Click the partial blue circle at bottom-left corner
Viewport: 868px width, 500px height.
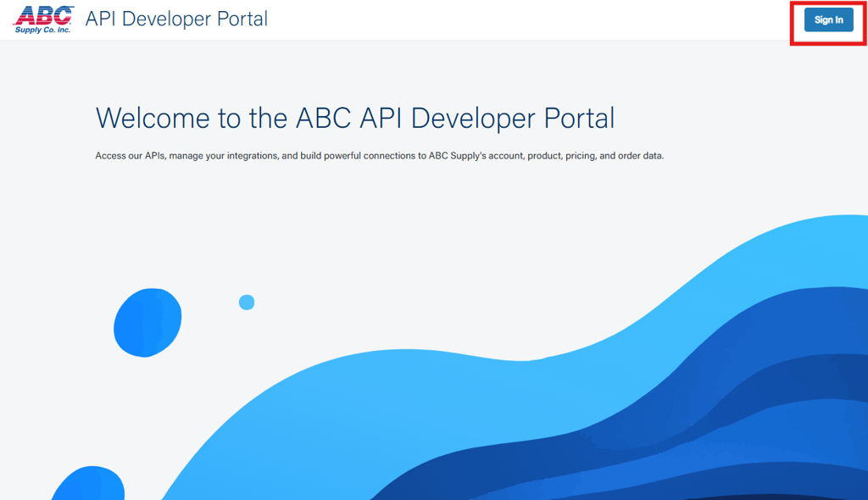(89, 486)
